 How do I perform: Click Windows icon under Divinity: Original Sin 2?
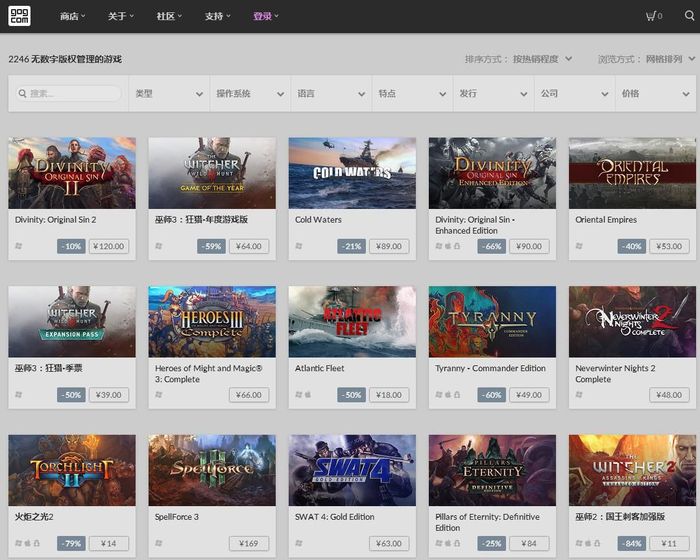19,246
